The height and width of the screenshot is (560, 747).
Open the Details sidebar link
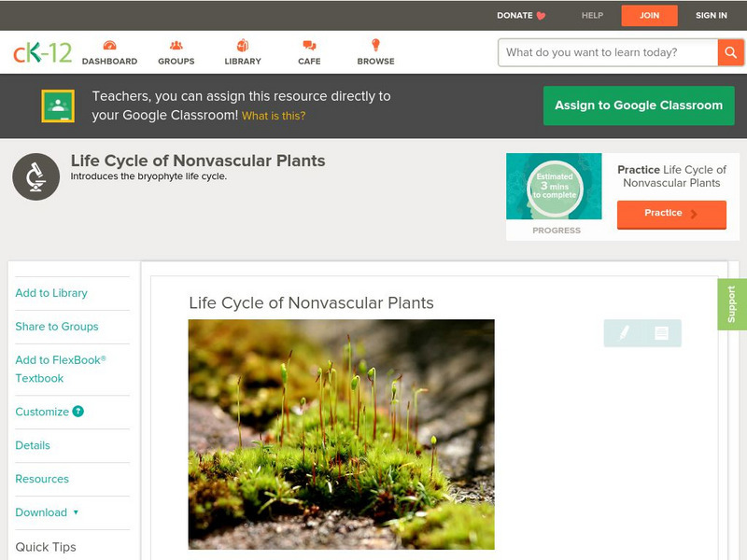[x=33, y=445]
